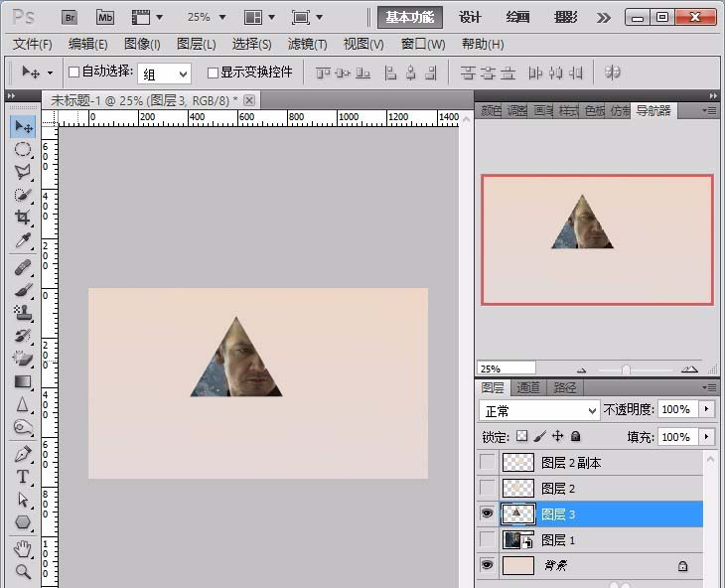Viewport: 725px width, 588px height.
Task: Show the 图层 2 副本 layer
Action: pyautogui.click(x=487, y=462)
